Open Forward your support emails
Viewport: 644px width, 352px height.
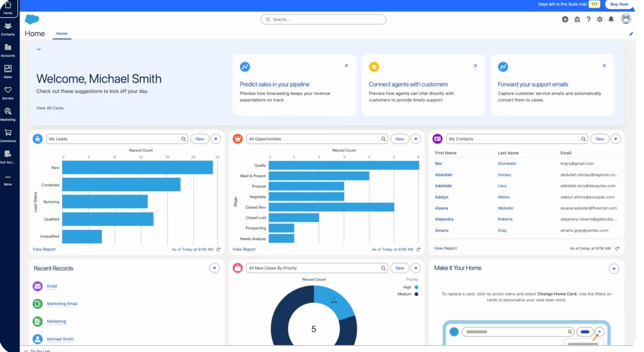pyautogui.click(x=533, y=84)
